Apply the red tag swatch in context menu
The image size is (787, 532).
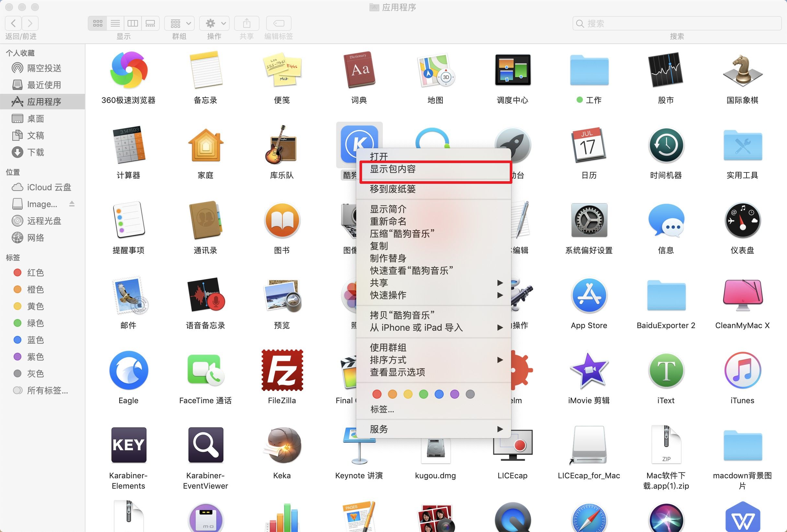pyautogui.click(x=377, y=394)
